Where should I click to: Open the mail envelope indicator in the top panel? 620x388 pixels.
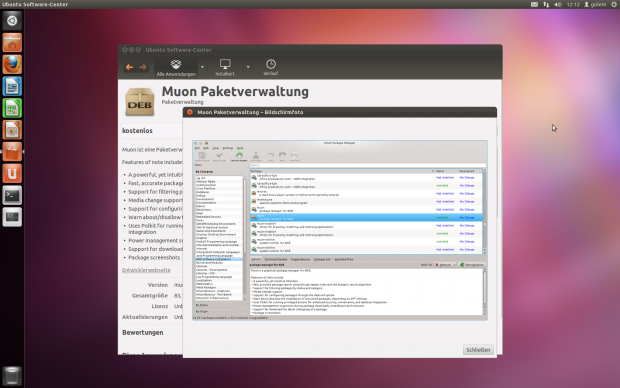point(534,4)
